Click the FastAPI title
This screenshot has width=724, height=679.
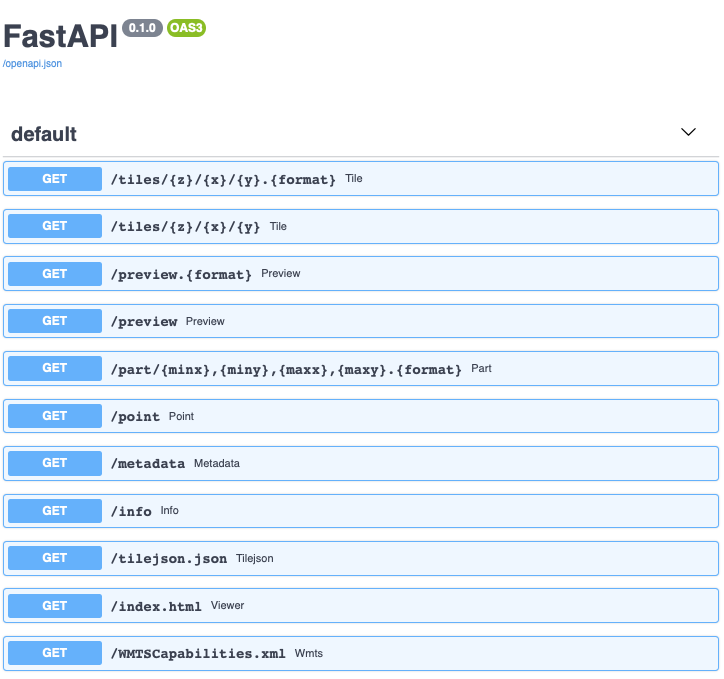click(x=60, y=36)
